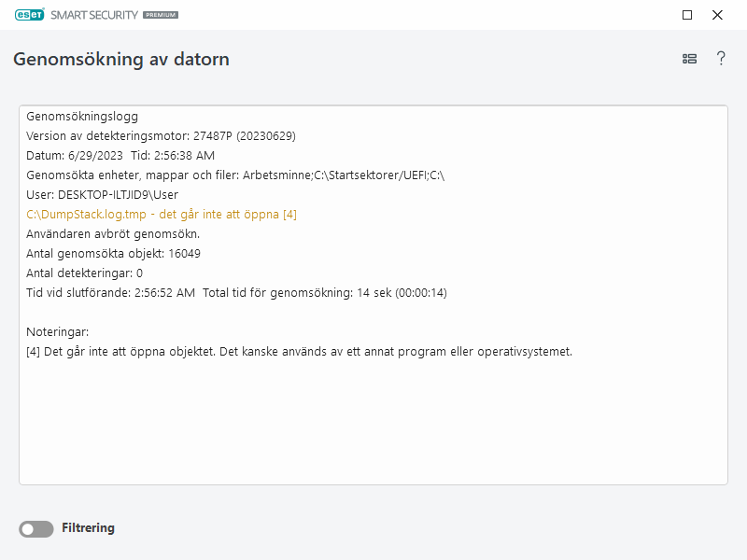Viewport: 747px width, 560px height.
Task: Click the Filtrering label text
Action: 90,528
